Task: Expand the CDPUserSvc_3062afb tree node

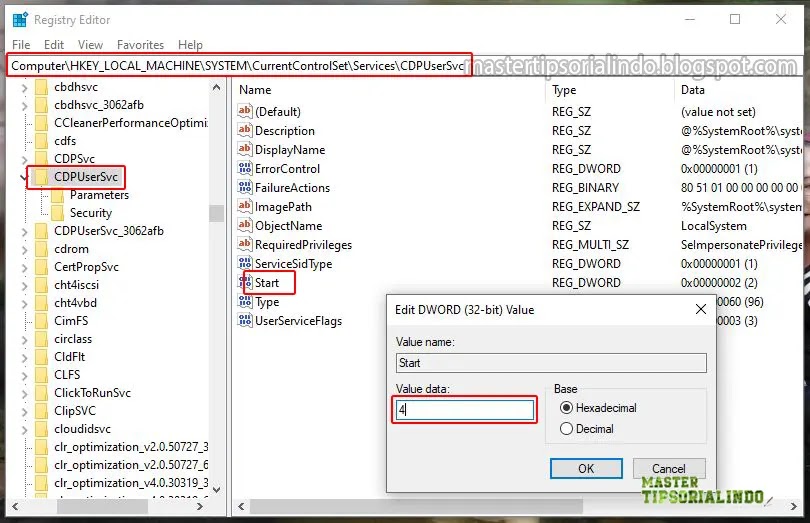Action: click(24, 232)
